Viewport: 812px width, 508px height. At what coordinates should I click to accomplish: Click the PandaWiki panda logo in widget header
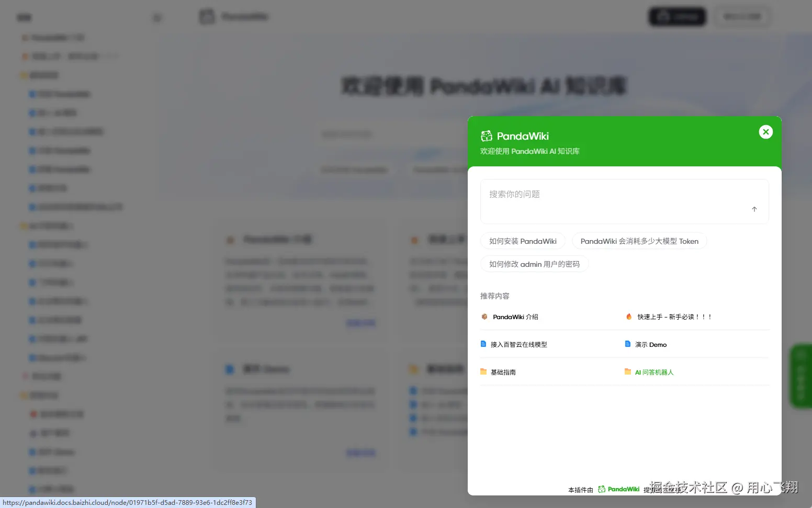pyautogui.click(x=487, y=136)
